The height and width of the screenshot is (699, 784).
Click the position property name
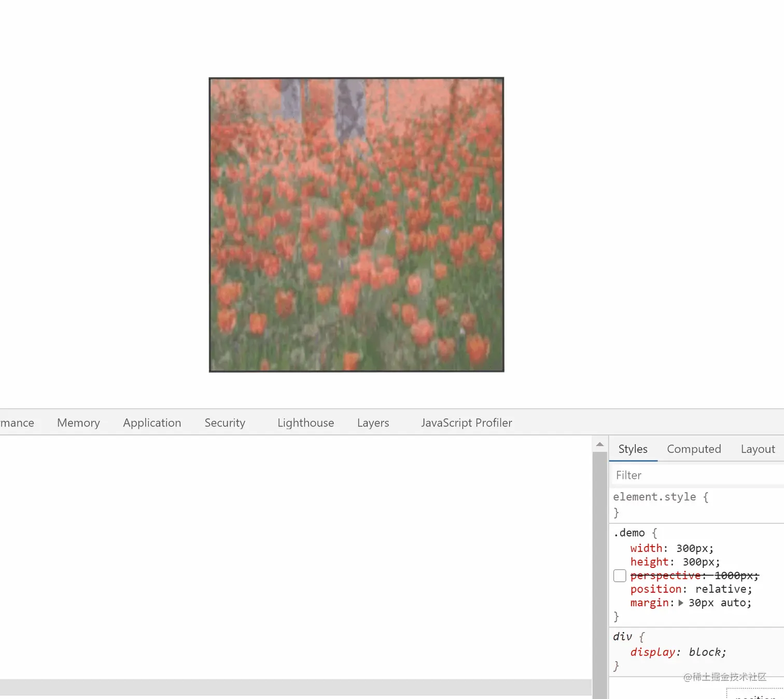coord(656,589)
